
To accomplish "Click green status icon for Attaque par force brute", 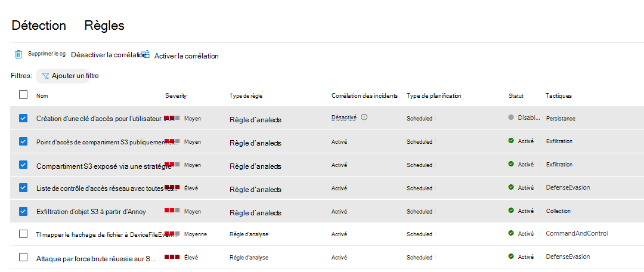I will 511,256.
